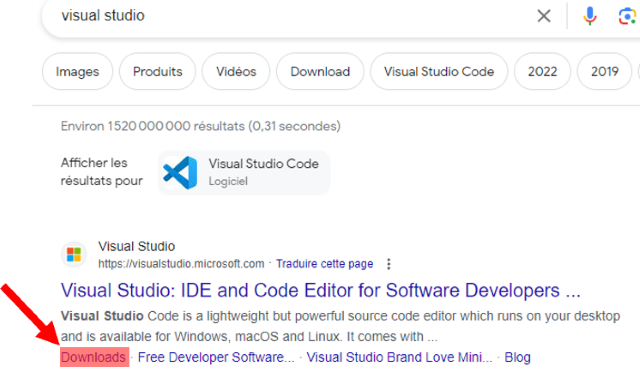Click the Visual Studio site name above the URL
The image size is (640, 391).
[x=136, y=247]
